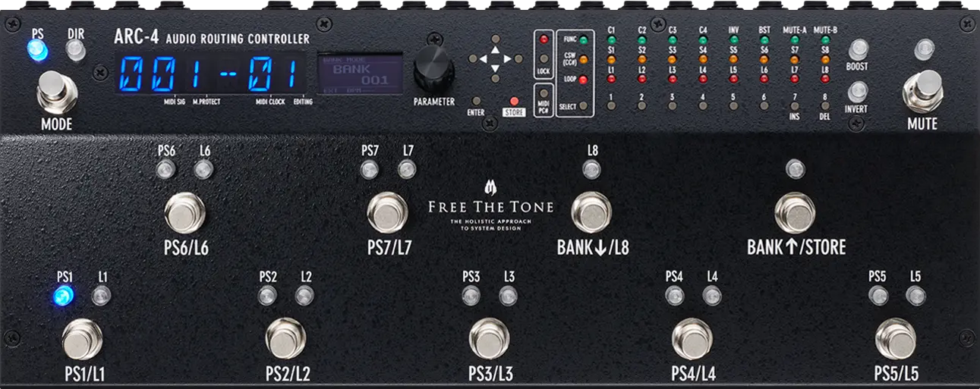Toggle the PS3/L3 footswitch
This screenshot has height=389, width=980.
click(490, 338)
